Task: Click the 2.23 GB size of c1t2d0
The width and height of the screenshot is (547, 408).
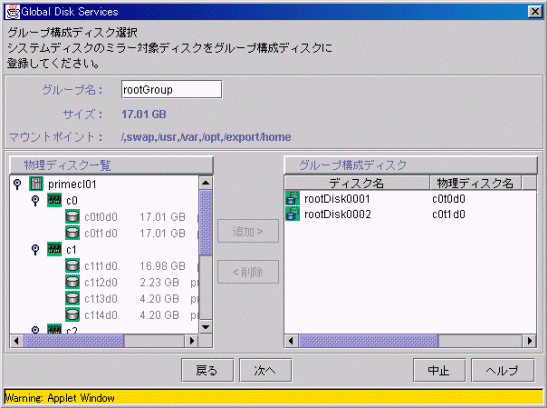Action: coord(159,282)
